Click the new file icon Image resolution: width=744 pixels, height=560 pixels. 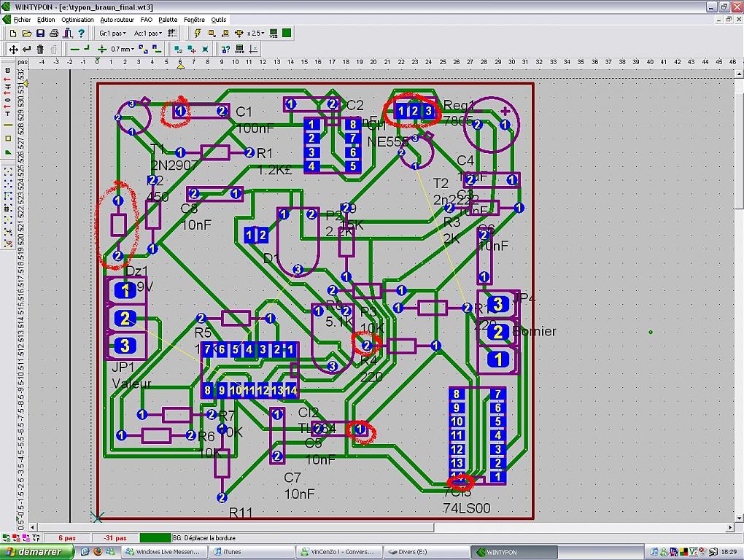(13, 34)
